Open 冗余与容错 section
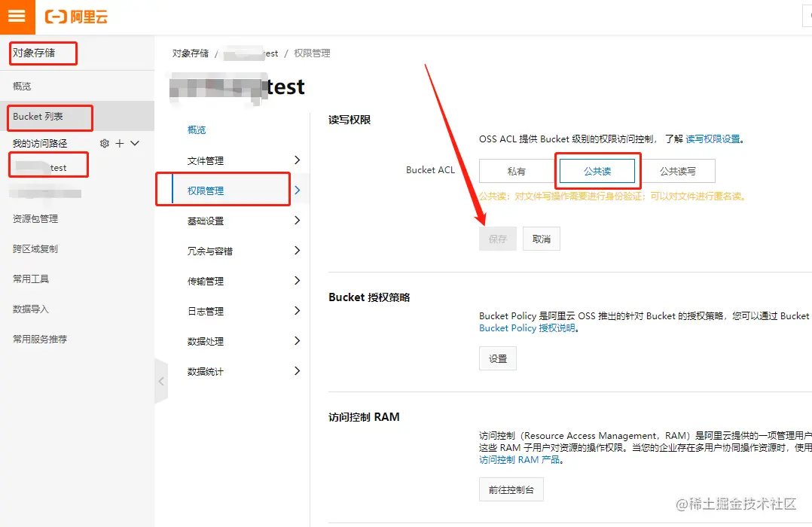The image size is (812, 527). coord(209,251)
